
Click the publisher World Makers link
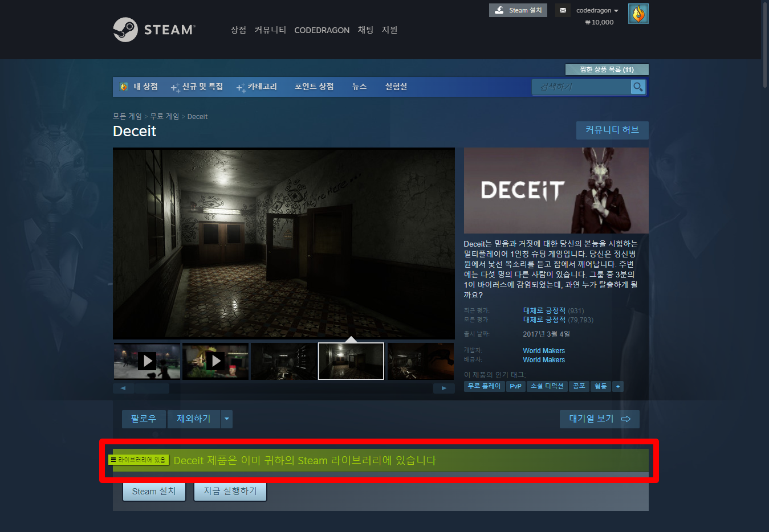[x=544, y=360]
